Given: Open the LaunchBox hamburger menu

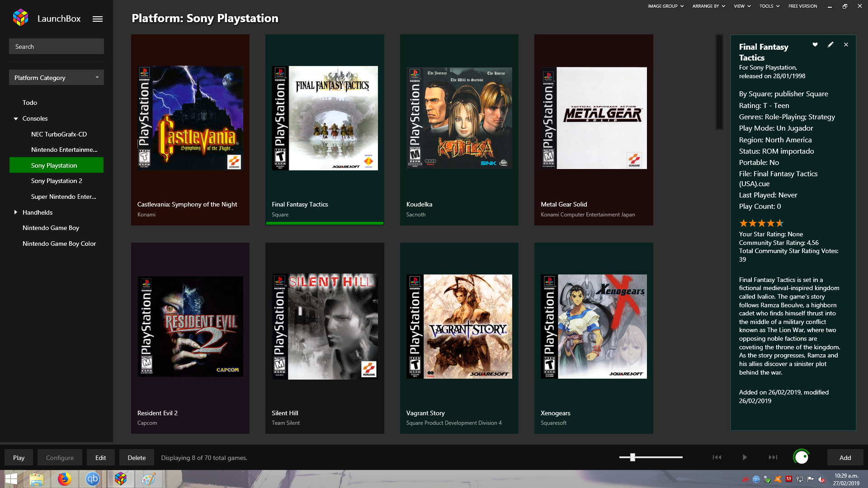Looking at the screenshot, I should click(x=98, y=19).
